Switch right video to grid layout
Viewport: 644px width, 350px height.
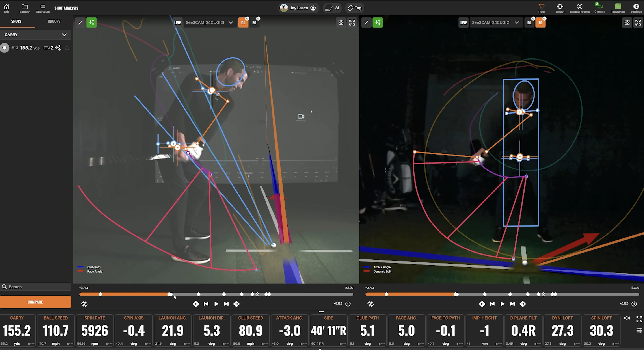pyautogui.click(x=627, y=22)
